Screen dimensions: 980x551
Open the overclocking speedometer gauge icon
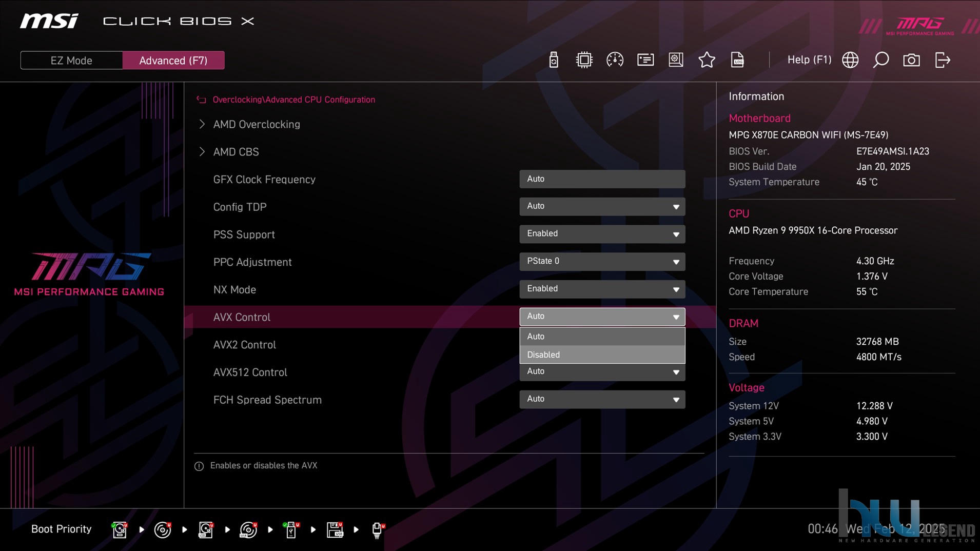[615, 60]
